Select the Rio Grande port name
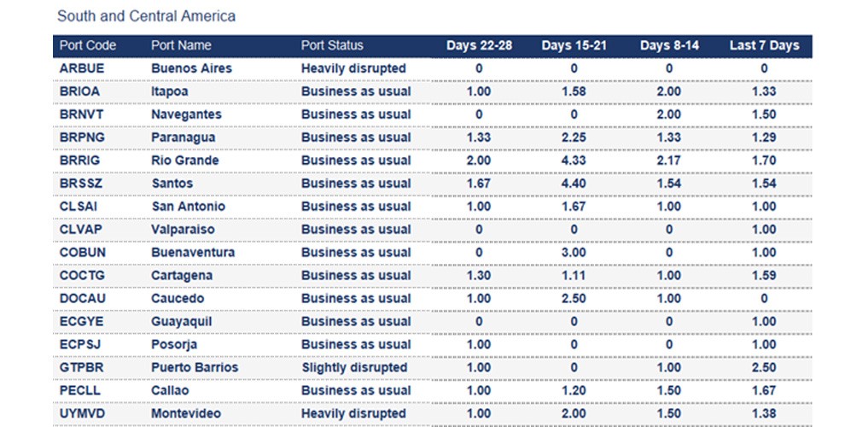Viewport: 868px width, 427px height. [184, 161]
